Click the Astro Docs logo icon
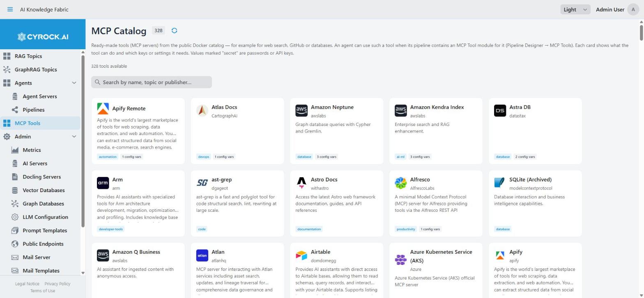 pyautogui.click(x=301, y=183)
